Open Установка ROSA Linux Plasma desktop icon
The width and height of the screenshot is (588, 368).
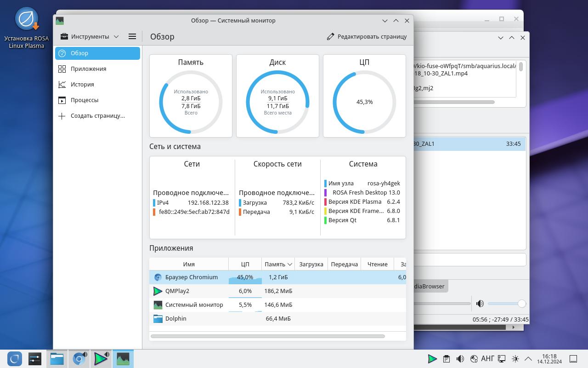[27, 29]
